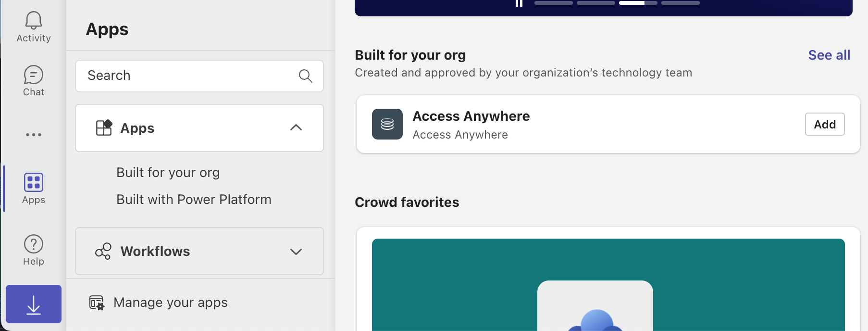Click the magnifying glass search icon
Screen dimensions: 868x331
coord(305,76)
